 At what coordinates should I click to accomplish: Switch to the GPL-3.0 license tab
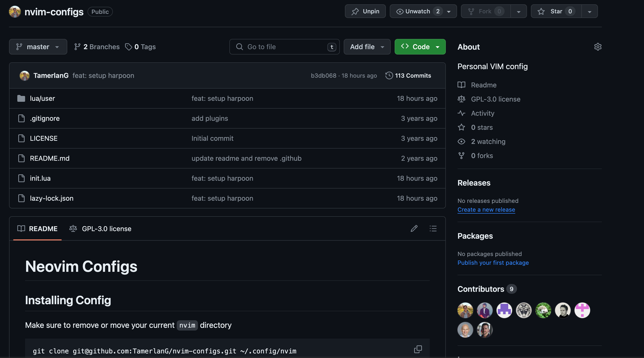click(101, 229)
